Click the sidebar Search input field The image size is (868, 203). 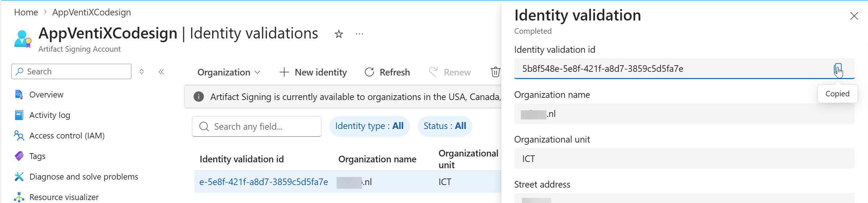71,71
